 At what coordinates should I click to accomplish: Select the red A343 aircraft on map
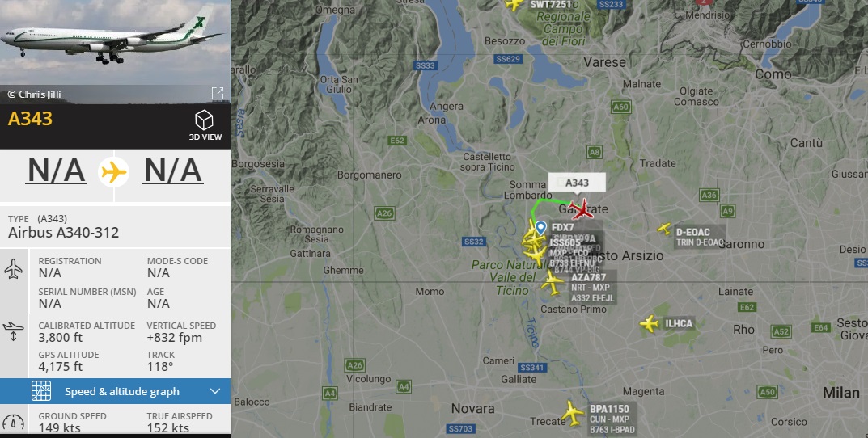(582, 209)
